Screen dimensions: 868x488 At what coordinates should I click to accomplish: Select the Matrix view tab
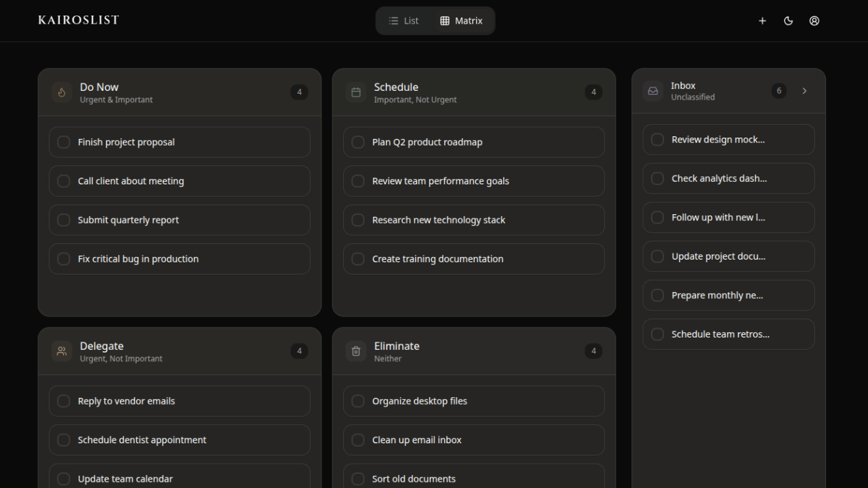tap(461, 21)
